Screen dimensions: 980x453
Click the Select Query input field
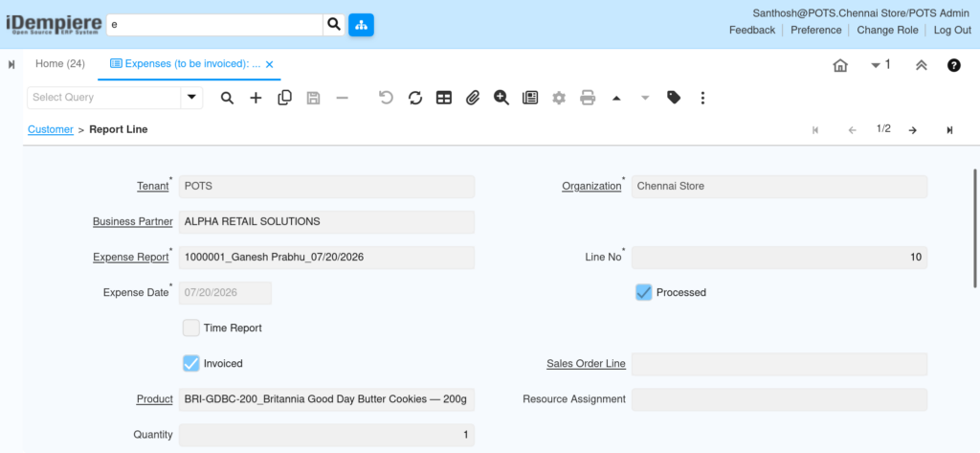(x=104, y=98)
